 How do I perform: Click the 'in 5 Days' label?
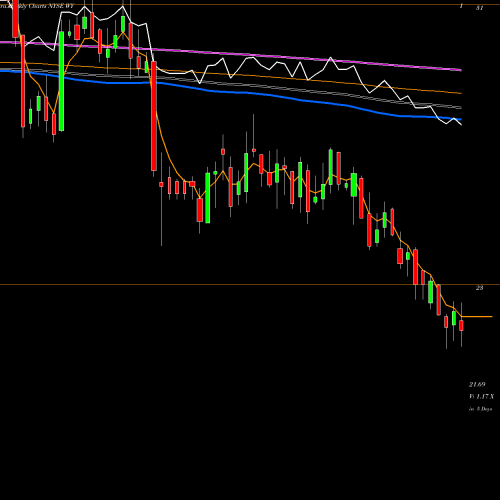[480, 409]
